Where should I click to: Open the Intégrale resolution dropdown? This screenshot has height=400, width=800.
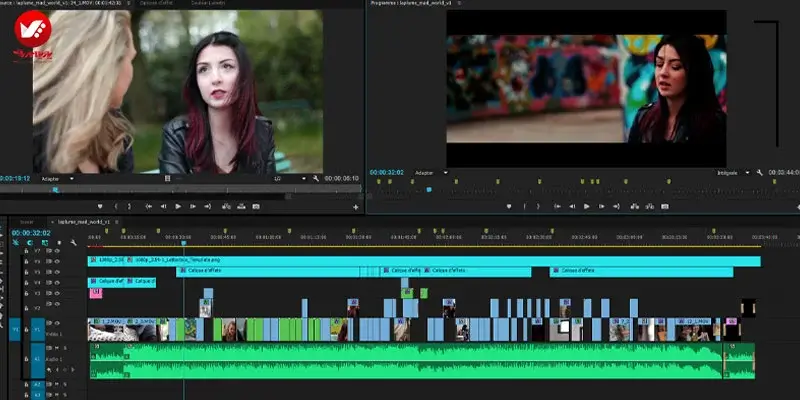point(733,172)
